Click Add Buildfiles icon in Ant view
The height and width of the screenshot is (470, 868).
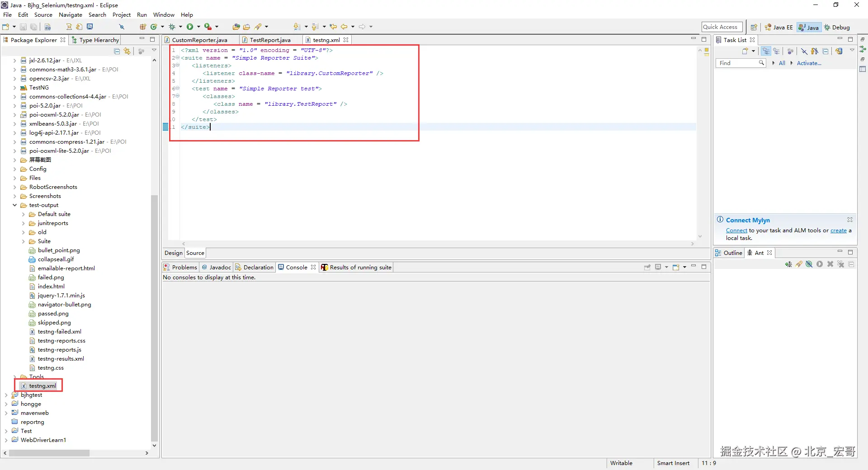[788, 264]
